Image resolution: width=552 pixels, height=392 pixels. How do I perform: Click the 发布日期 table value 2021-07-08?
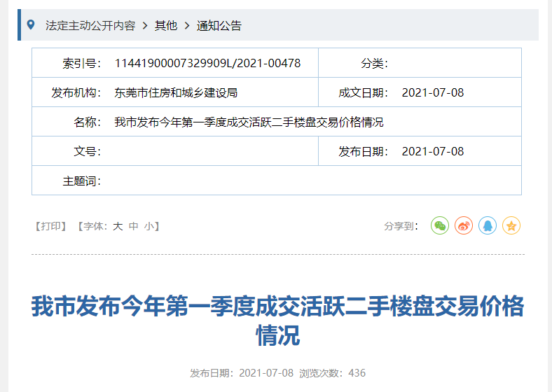coord(433,152)
